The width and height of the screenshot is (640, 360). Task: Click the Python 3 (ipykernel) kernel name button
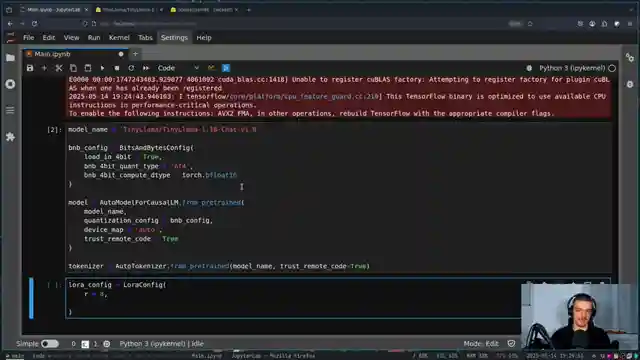[572, 68]
